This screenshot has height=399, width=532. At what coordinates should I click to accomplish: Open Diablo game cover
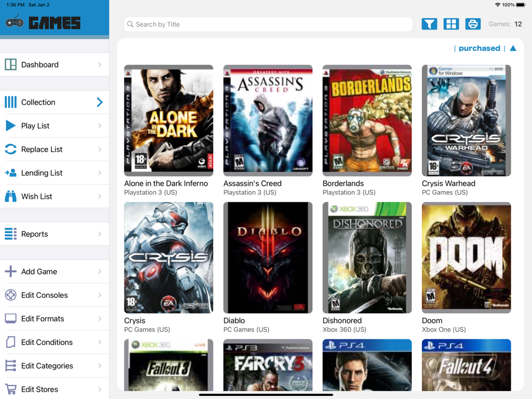(268, 257)
